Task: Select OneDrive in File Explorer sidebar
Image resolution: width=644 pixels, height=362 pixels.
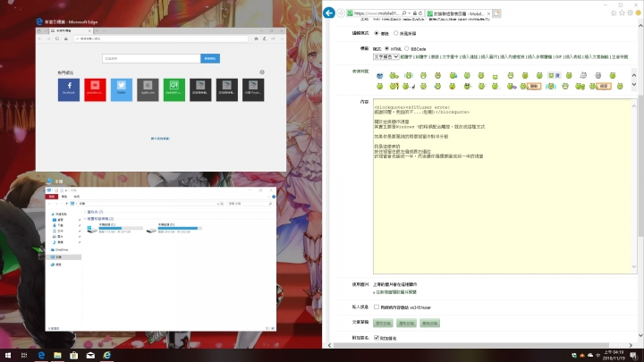Action: click(62, 249)
